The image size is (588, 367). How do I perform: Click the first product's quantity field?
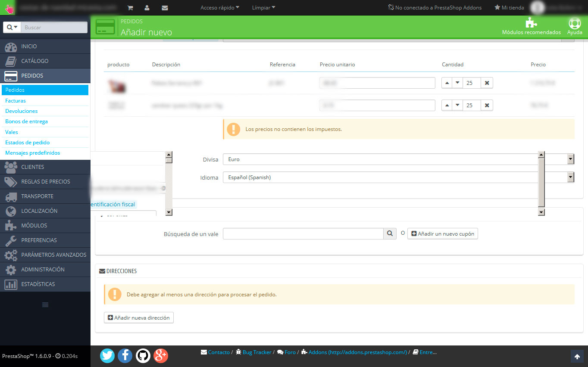(x=472, y=83)
